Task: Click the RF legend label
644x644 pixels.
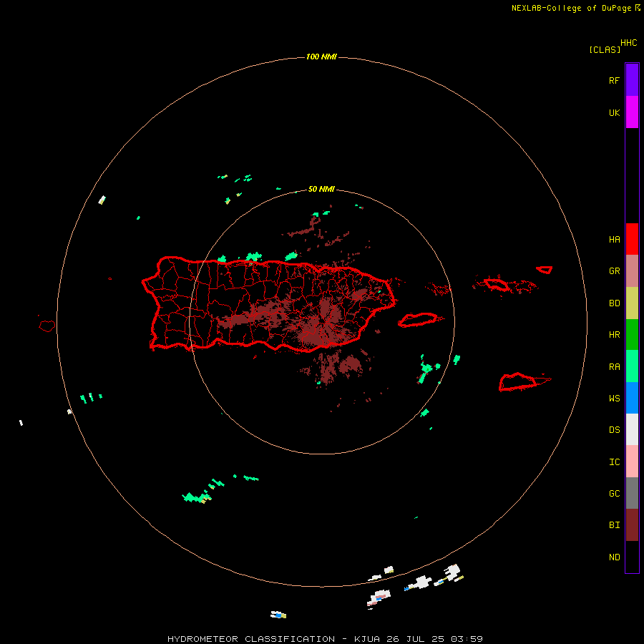Action: click(x=614, y=80)
